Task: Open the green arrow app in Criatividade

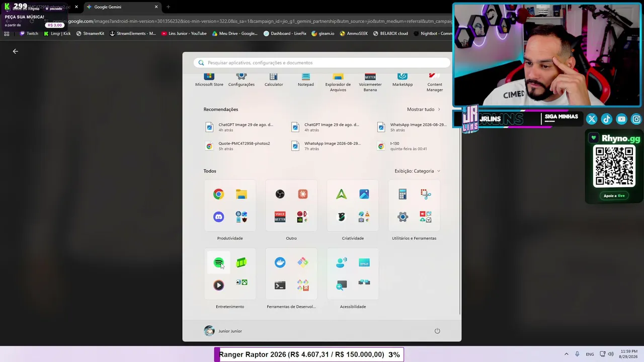Action: 341,194
